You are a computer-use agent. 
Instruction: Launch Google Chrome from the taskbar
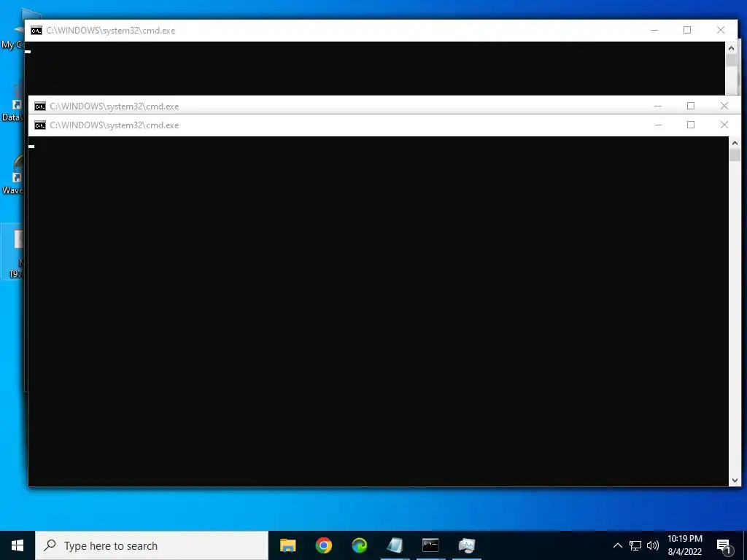323,545
